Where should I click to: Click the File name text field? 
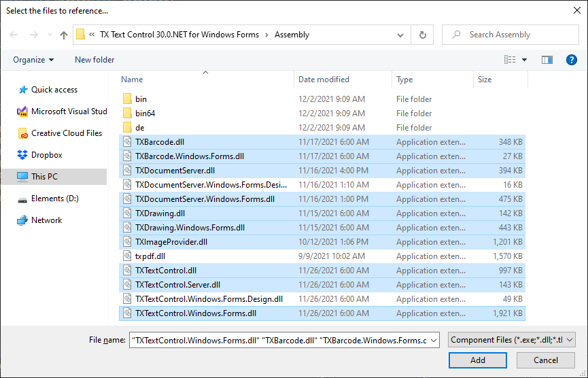coord(279,340)
